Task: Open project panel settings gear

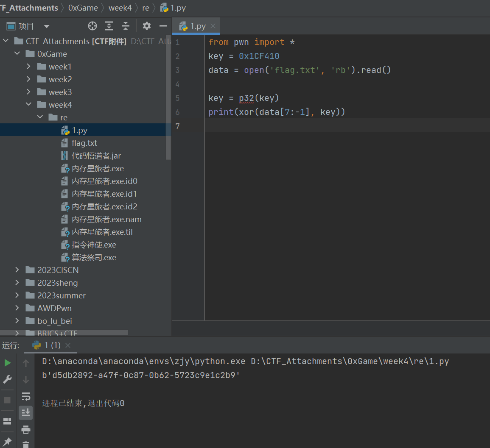Action: (147, 26)
